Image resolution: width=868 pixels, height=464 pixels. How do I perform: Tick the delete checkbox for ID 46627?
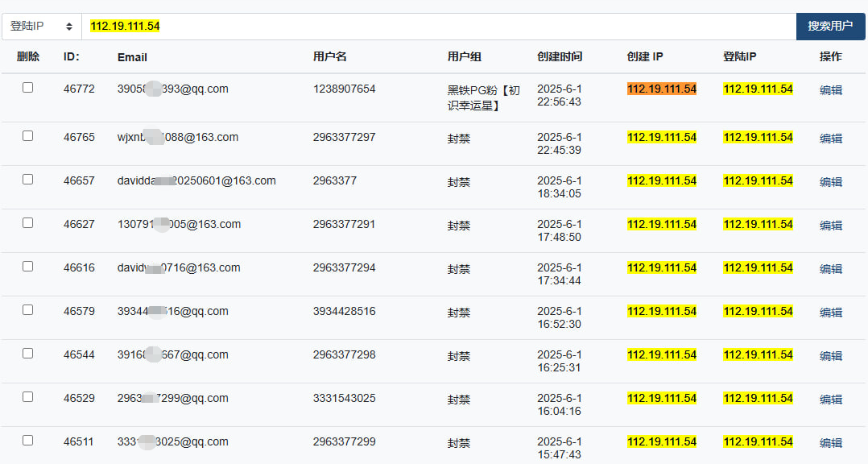27,222
